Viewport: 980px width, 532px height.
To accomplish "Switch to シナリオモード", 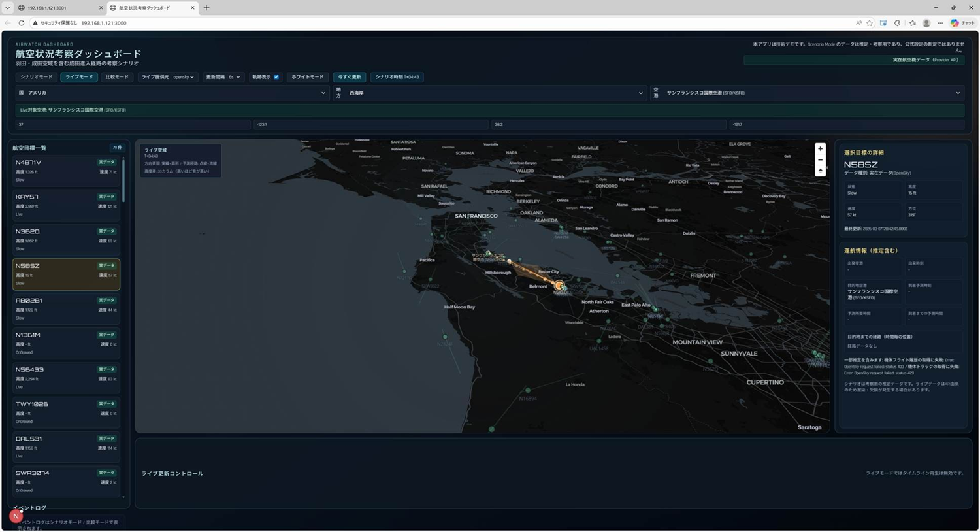I will point(36,77).
